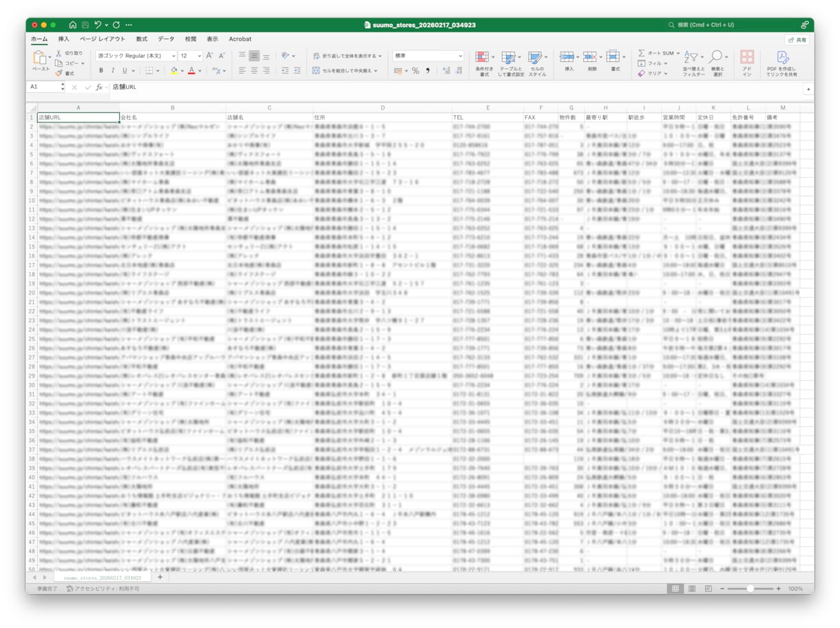Image resolution: width=840 pixels, height=628 pixels.
Task: Apply the red font color
Action: tap(191, 71)
